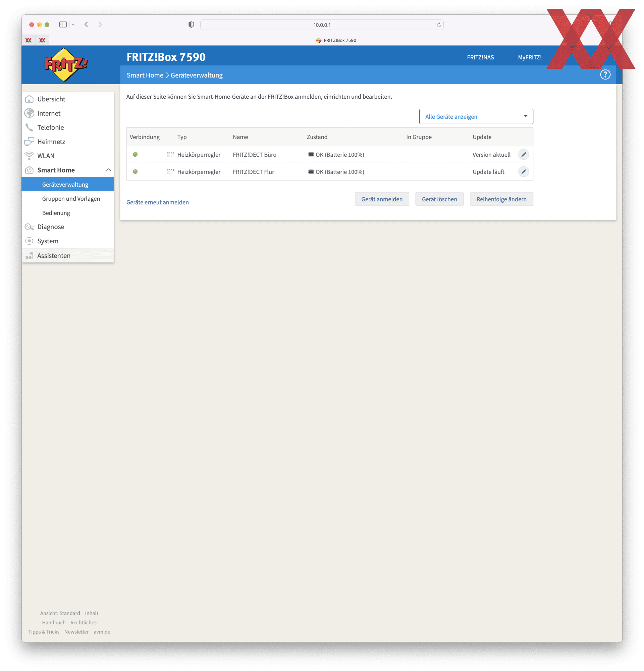This screenshot has width=644, height=671.
Task: Click the Reihenfolge ändern button
Action: (501, 199)
